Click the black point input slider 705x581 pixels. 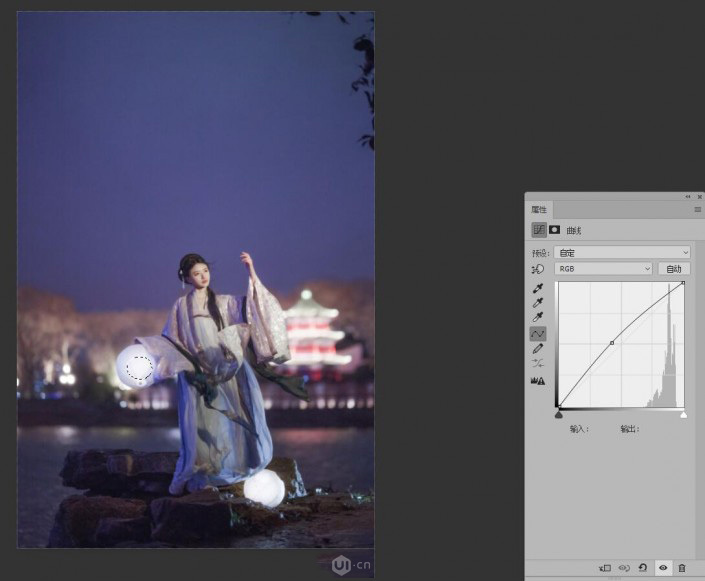(558, 413)
